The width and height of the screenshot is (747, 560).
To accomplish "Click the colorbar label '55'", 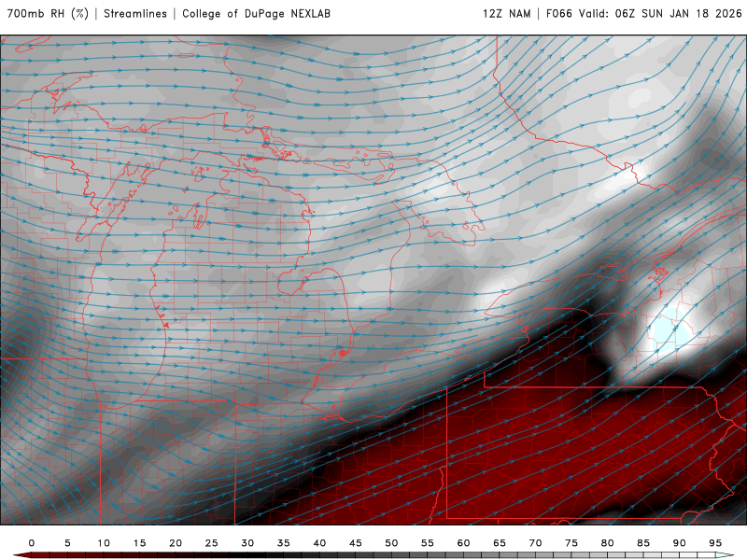I will 428,543.
